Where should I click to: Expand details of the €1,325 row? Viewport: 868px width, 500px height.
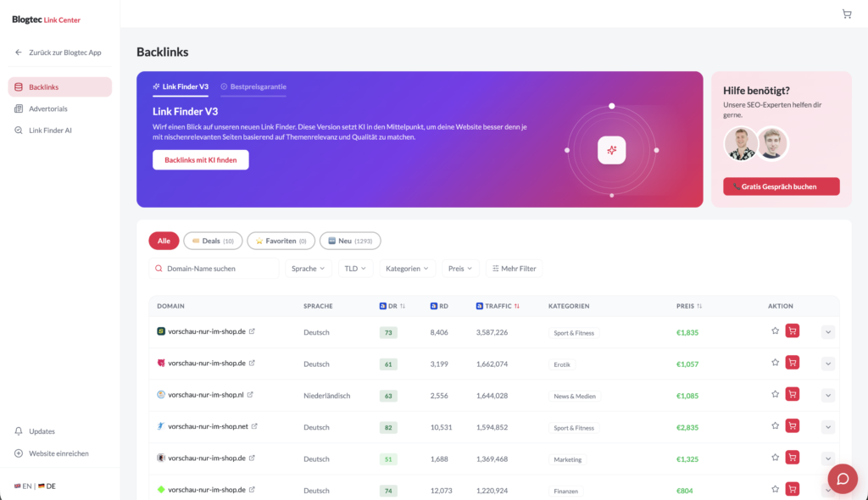[x=828, y=458]
